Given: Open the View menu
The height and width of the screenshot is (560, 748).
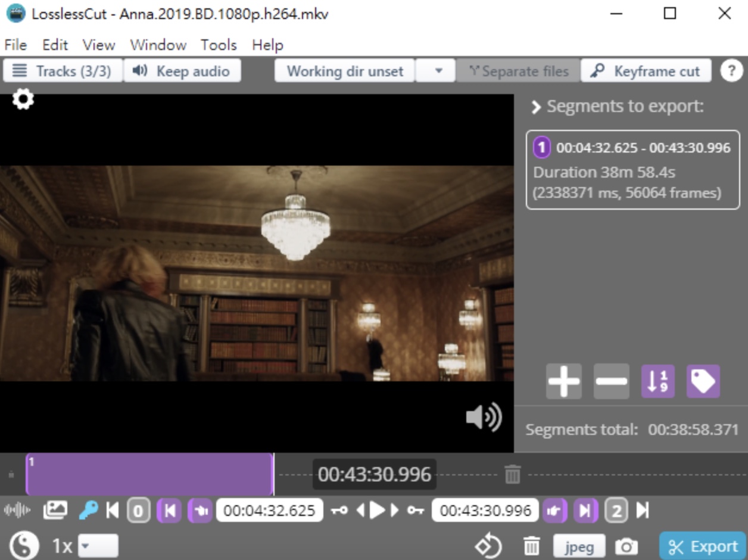Looking at the screenshot, I should [99, 45].
